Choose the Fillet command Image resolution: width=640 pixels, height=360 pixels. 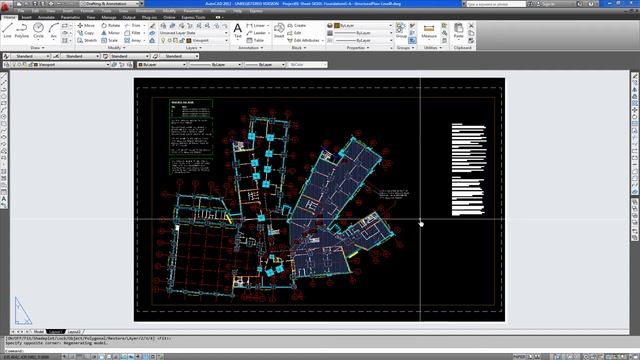tap(133, 33)
